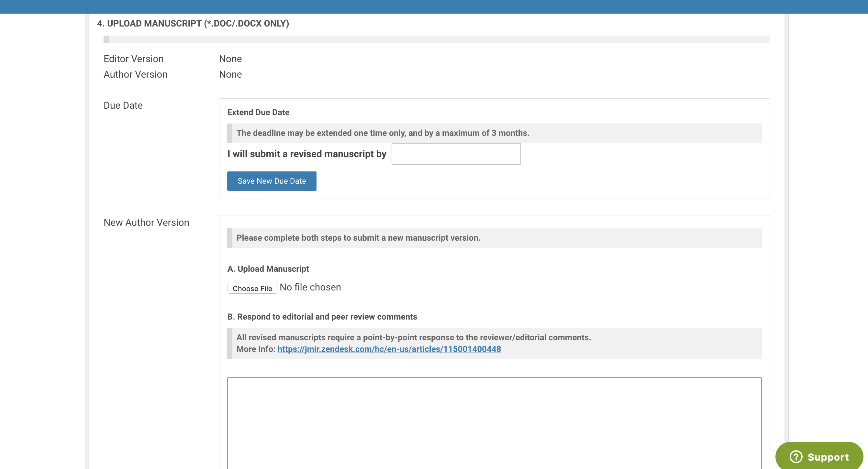Image resolution: width=868 pixels, height=469 pixels.
Task: Click the deadline extension notice text
Action: pos(383,133)
